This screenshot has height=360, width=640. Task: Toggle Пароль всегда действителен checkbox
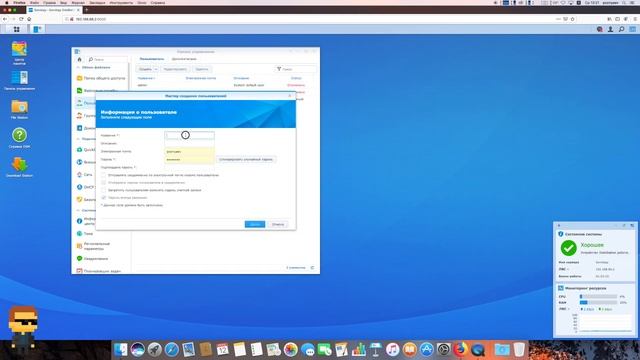point(104,198)
